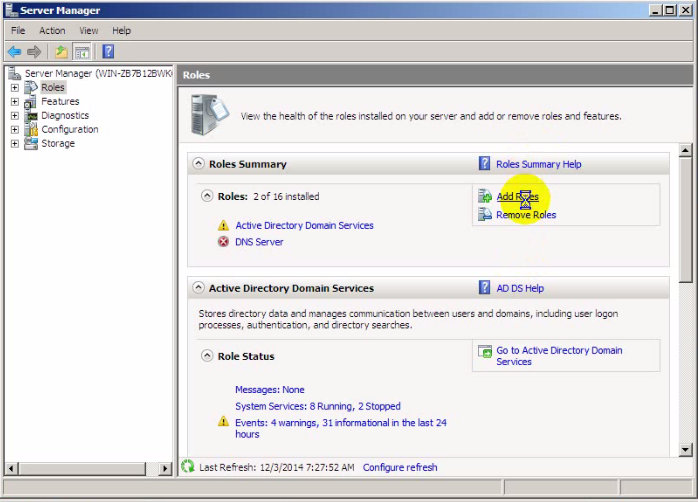Click the warning icon beside Active Directory Domain Services
Viewport: 698px width, 502px height.
point(223,225)
